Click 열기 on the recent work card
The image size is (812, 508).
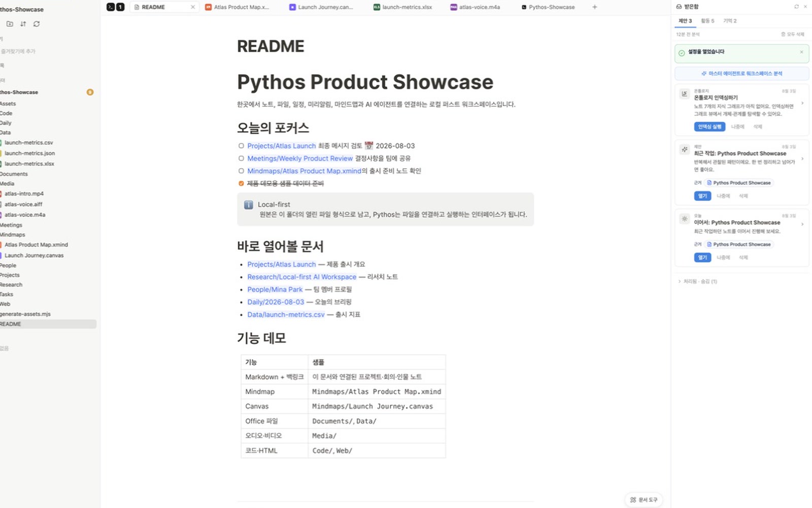pos(702,196)
